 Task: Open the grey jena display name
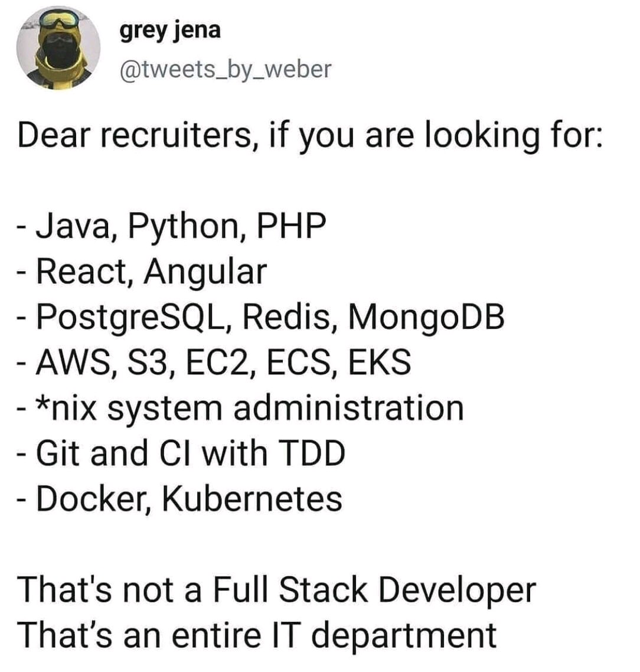171,30
